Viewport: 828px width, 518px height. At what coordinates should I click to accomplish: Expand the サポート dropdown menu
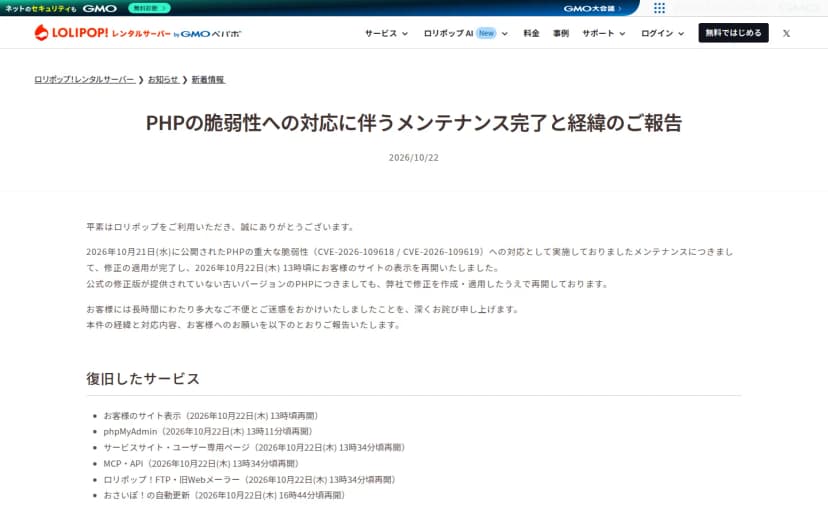tap(604, 33)
